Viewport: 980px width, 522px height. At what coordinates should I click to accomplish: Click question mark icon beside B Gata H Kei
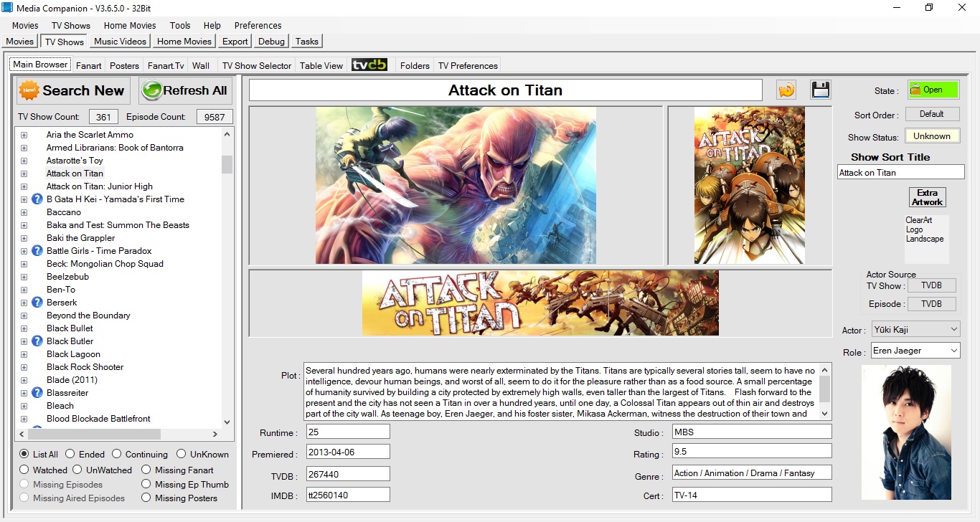coord(37,199)
